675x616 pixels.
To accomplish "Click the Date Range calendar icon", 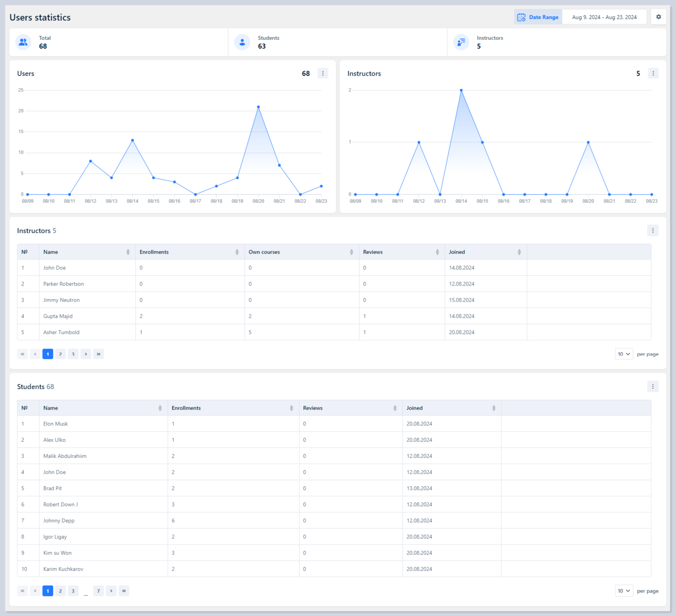I will [x=521, y=17].
